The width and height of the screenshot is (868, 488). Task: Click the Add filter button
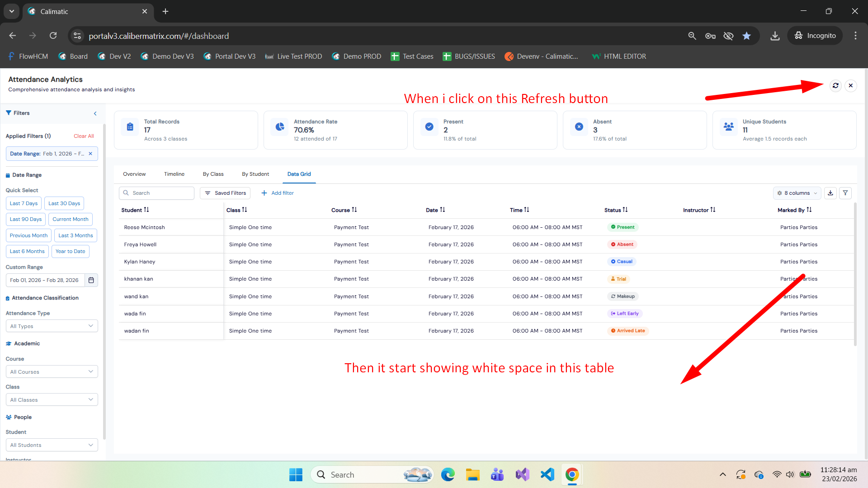click(278, 193)
